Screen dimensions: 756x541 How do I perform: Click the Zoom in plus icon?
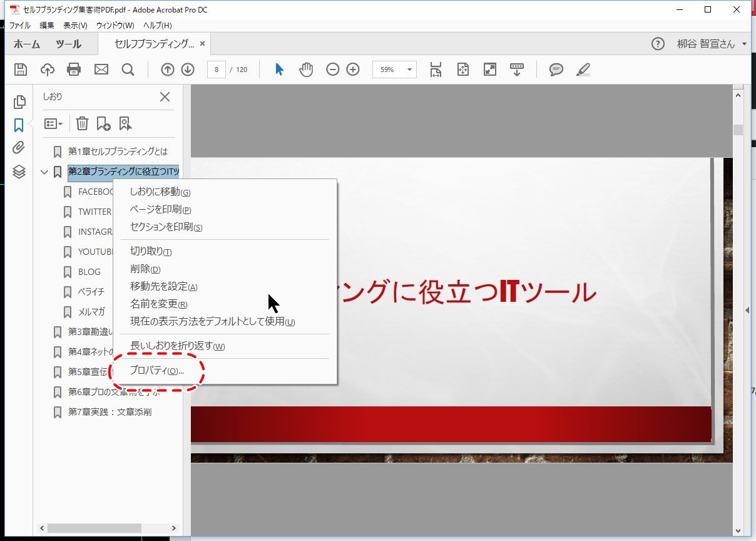(353, 70)
